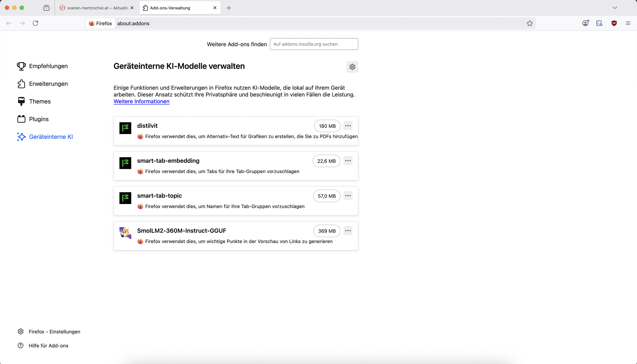Viewport: 637px width, 364px height.
Task: Click the smart-tab-topic model name
Action: tap(159, 196)
